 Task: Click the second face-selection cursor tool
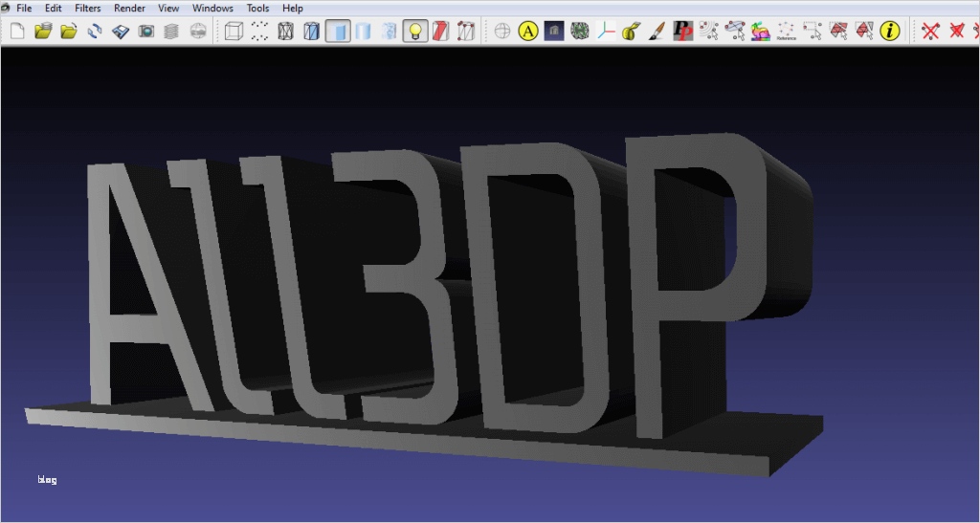864,31
